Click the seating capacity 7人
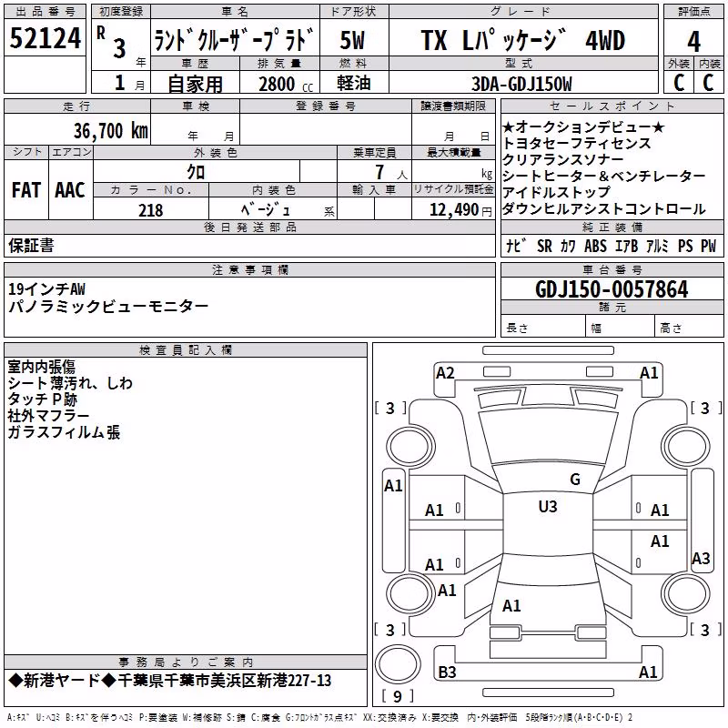Viewport: 728px width, 728px height. pos(391,173)
